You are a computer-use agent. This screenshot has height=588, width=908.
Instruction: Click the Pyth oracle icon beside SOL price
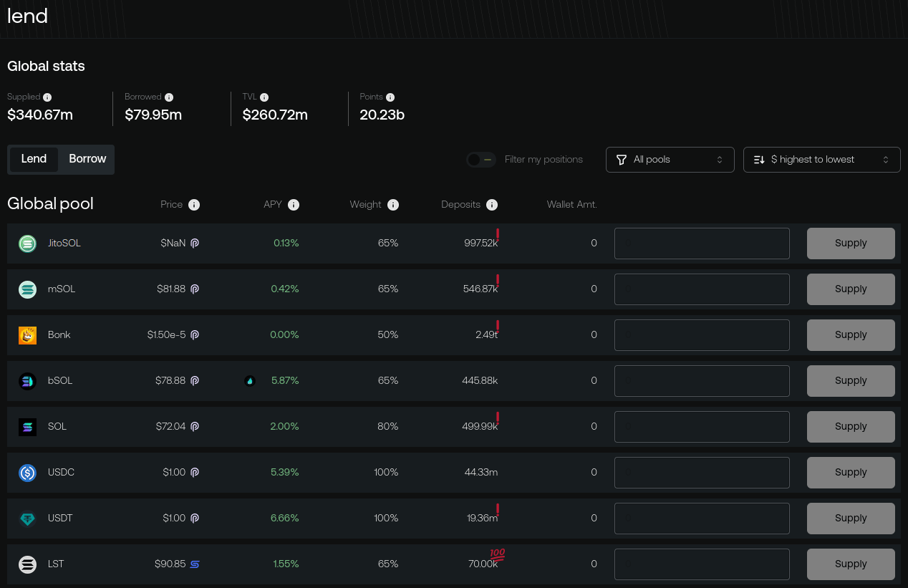[x=195, y=427]
